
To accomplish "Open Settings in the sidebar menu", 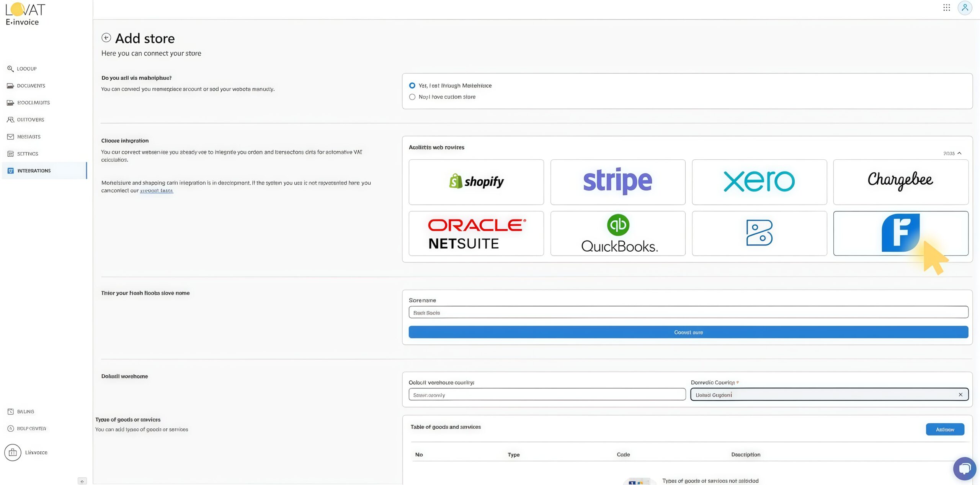I will (x=28, y=154).
